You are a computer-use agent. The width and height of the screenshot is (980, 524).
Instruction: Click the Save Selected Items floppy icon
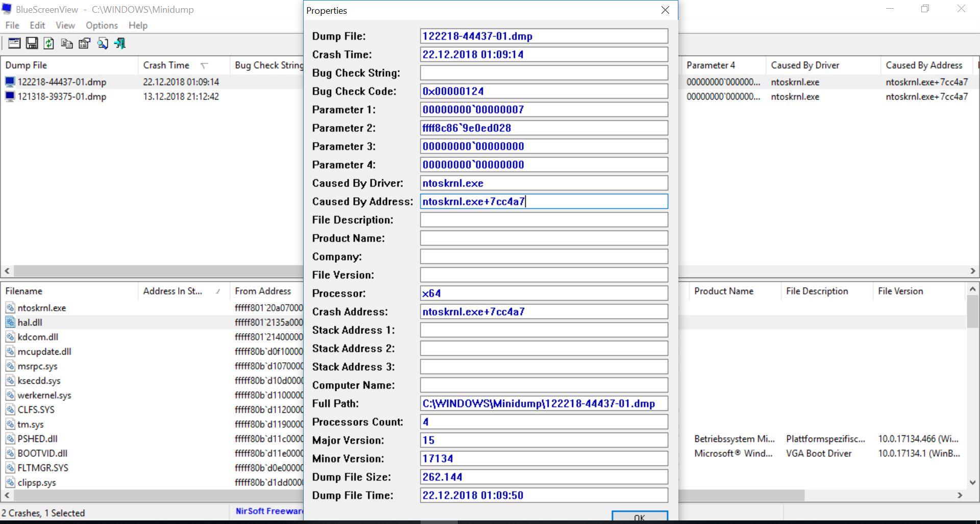tap(32, 43)
